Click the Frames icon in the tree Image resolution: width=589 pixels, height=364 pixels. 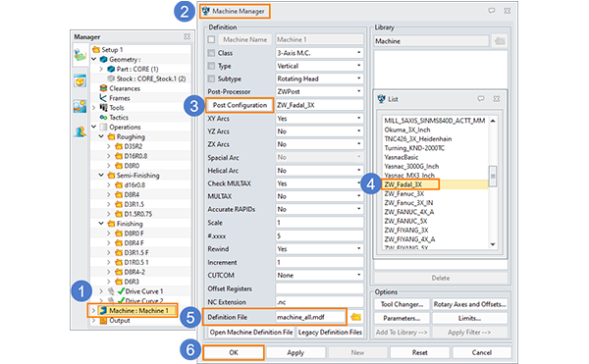[103, 98]
